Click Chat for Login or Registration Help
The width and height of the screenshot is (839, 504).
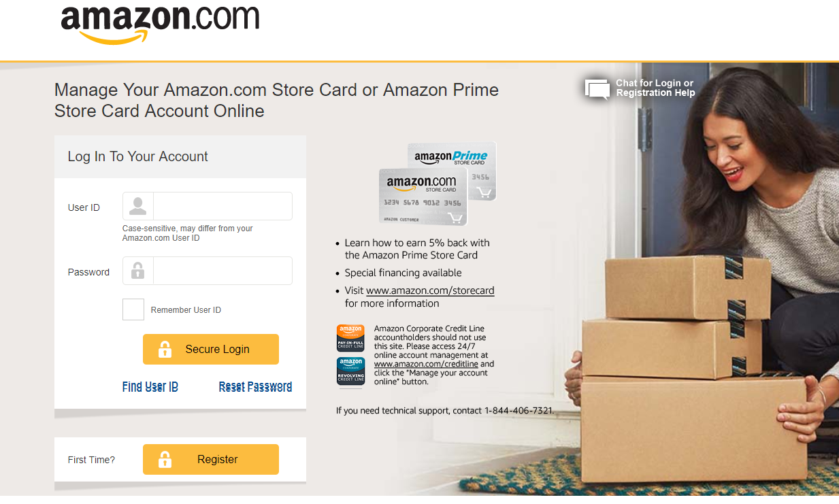coord(655,88)
